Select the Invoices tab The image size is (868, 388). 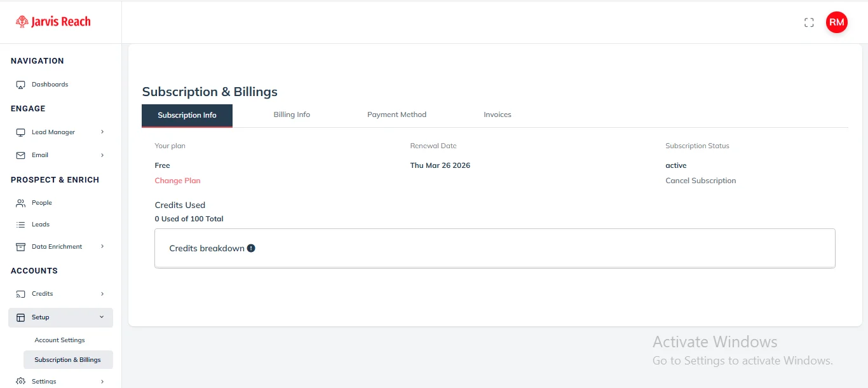pyautogui.click(x=497, y=115)
